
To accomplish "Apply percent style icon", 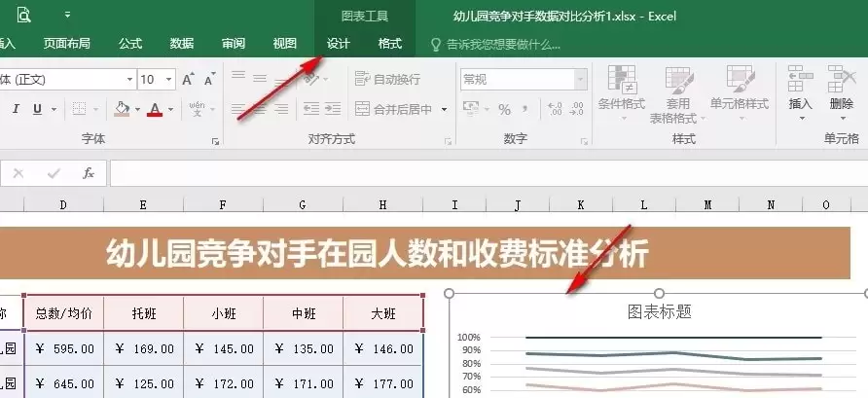I will pos(504,110).
